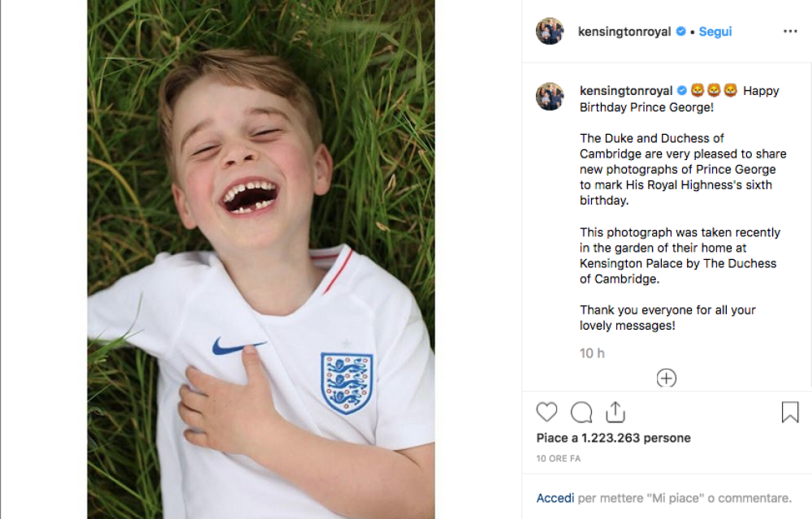Click the "10 ORE FA" post timestamp
The width and height of the screenshot is (812, 519).
tap(558, 459)
